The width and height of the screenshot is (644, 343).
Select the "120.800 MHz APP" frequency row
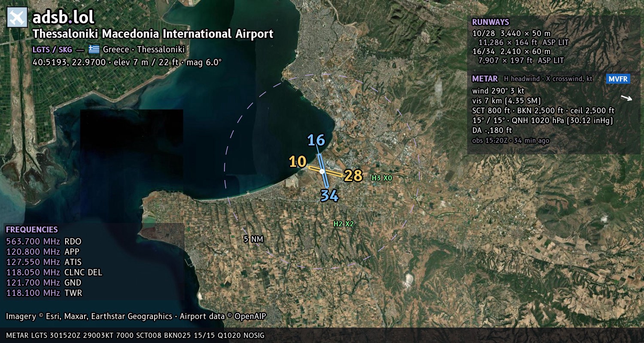pyautogui.click(x=43, y=252)
